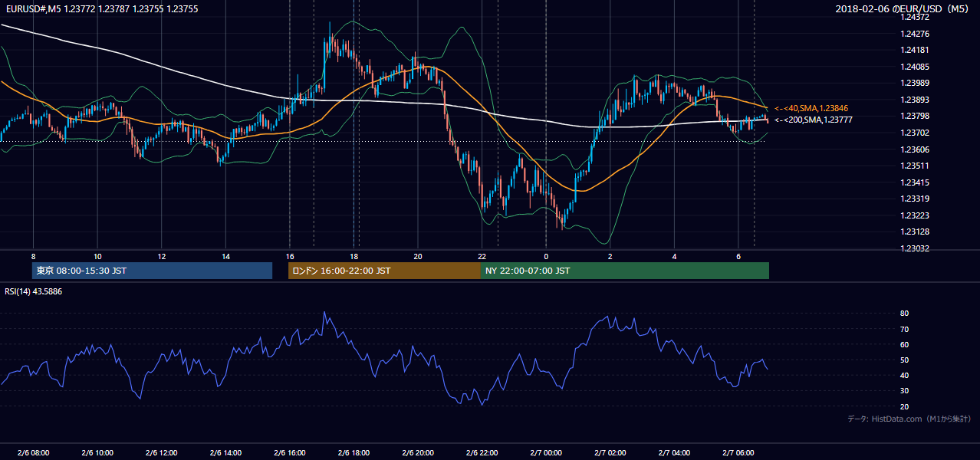Click hour label 8 under the price chart
The height and width of the screenshot is (460, 980).
[33, 256]
